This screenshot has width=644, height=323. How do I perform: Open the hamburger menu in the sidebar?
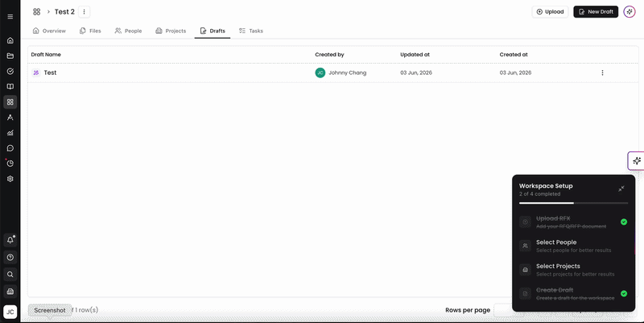coord(10,17)
